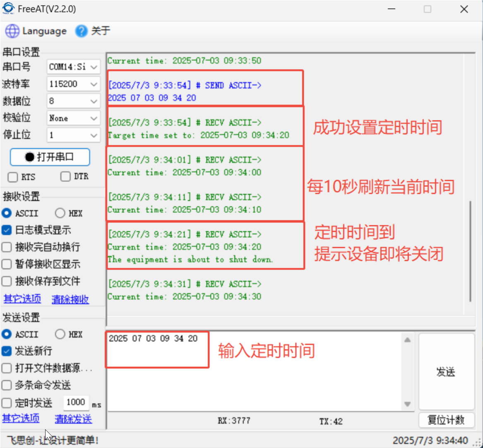
Task: Uncheck 日志模式显示 checkbox
Action: click(x=7, y=230)
